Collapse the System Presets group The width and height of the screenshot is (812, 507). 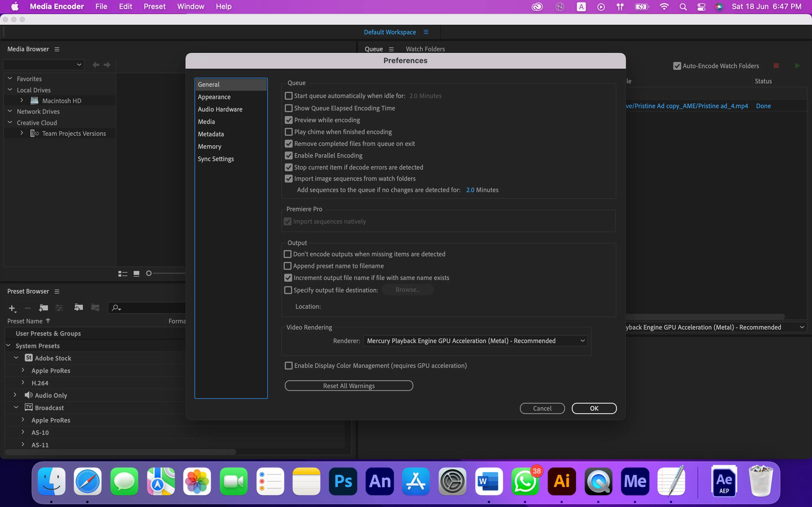tap(9, 345)
